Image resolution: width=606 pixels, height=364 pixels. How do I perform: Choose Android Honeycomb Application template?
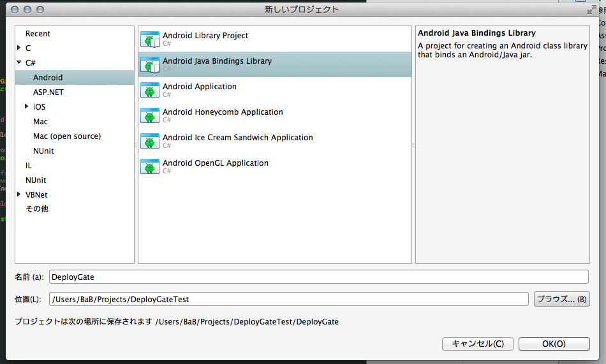(223, 112)
